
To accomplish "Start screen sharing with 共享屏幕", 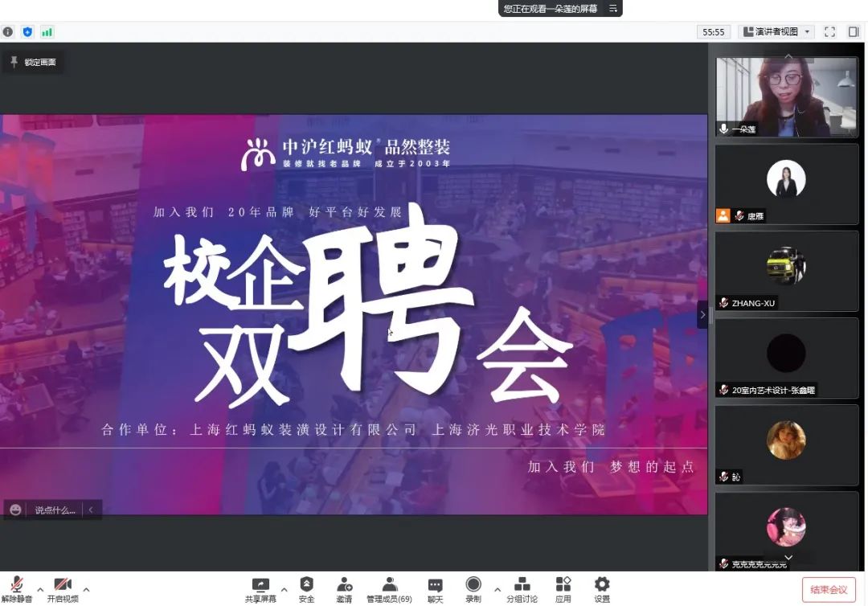I will [260, 590].
